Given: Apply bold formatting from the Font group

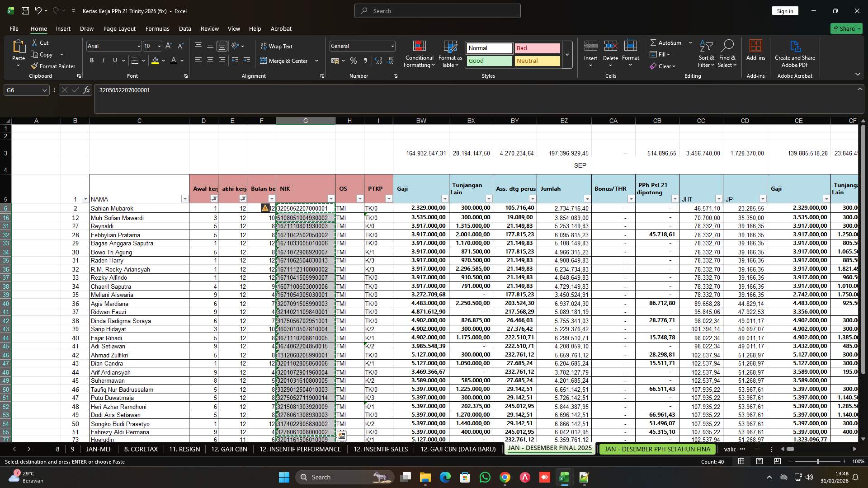Looking at the screenshot, I should [x=92, y=60].
